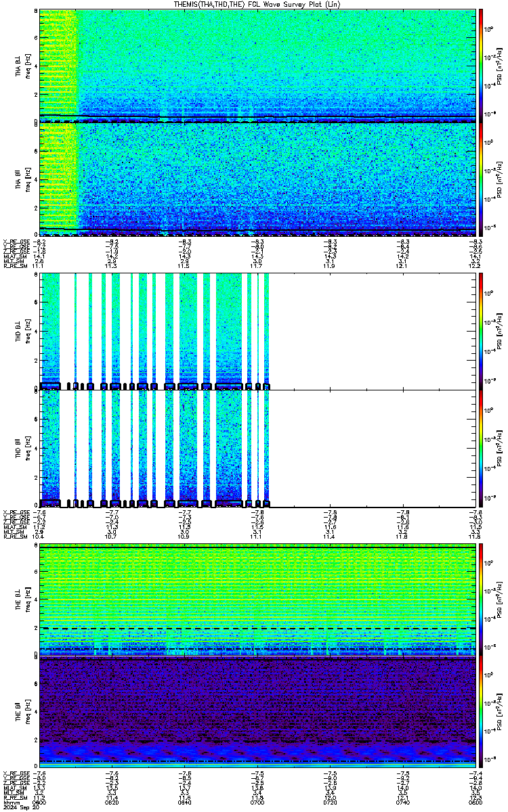Click PSD [nT²/Hz] label beside THA BL colorbar

click(499, 66)
